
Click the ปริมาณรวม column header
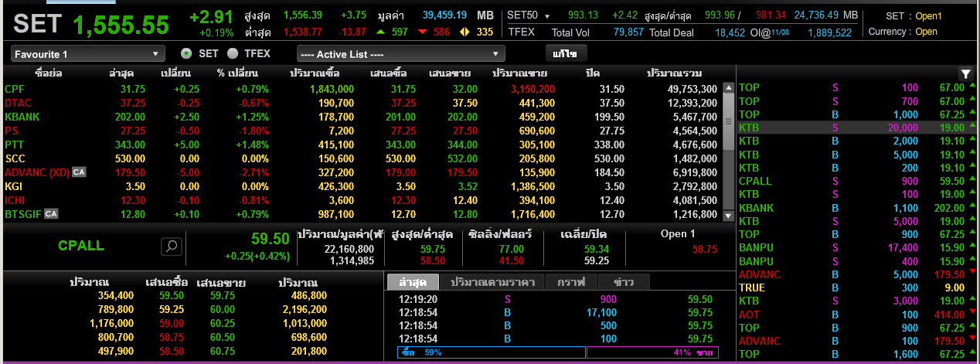pos(672,73)
